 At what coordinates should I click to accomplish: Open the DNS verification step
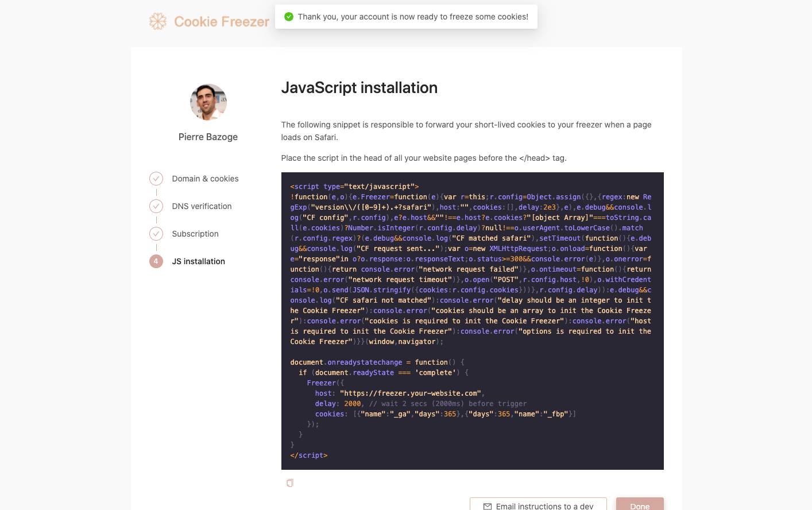pyautogui.click(x=202, y=206)
